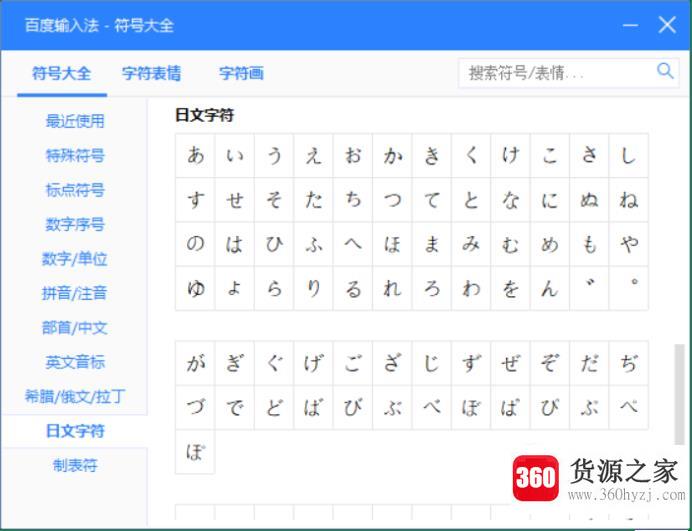Select the た character cell
The height and width of the screenshot is (531, 692).
click(x=314, y=200)
